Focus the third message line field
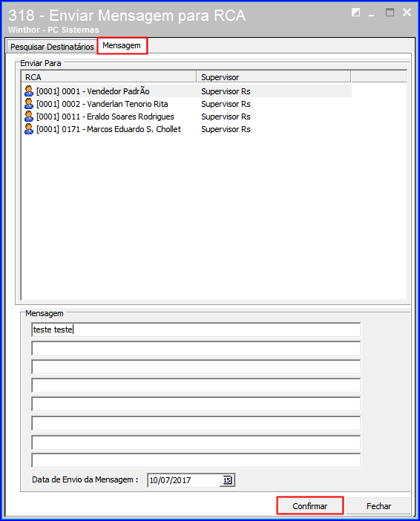The image size is (420, 521). pos(196,367)
